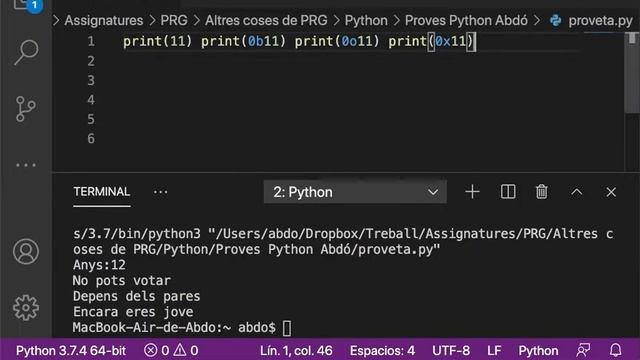The height and width of the screenshot is (360, 640).
Task: Click 'Altres coses de PRG' breadcrumb
Action: (x=266, y=20)
